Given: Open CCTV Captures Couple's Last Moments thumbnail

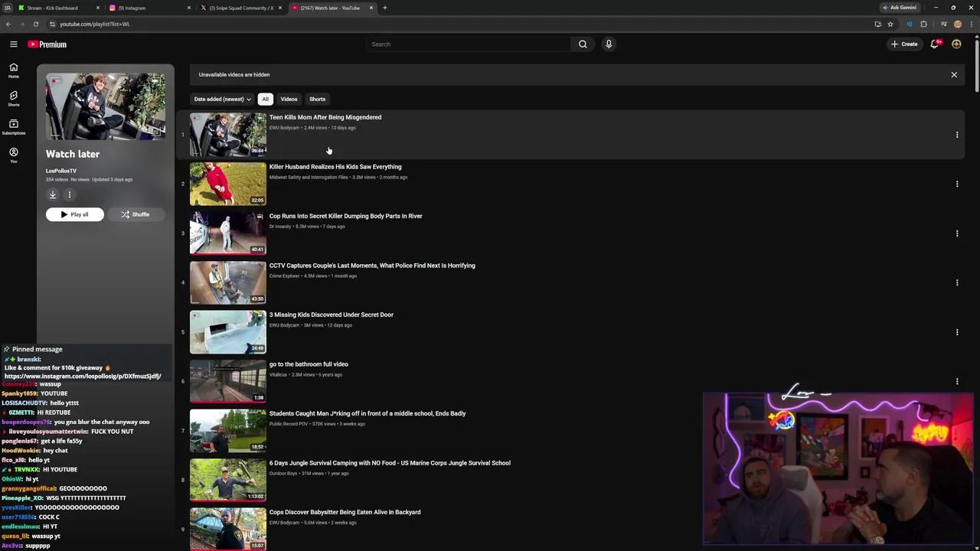Looking at the screenshot, I should click(x=228, y=282).
